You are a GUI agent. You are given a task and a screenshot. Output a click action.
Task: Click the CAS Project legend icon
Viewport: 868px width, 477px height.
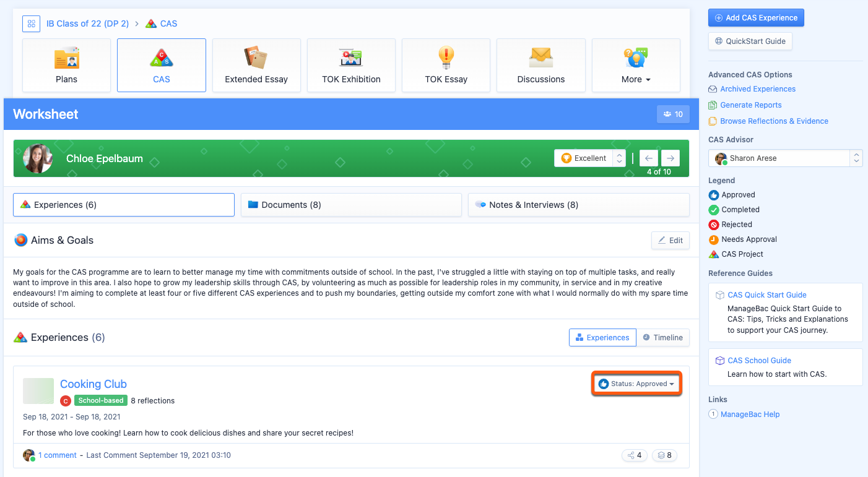coord(714,254)
